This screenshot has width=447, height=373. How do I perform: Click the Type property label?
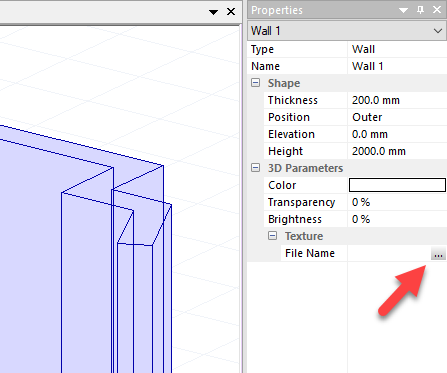262,49
